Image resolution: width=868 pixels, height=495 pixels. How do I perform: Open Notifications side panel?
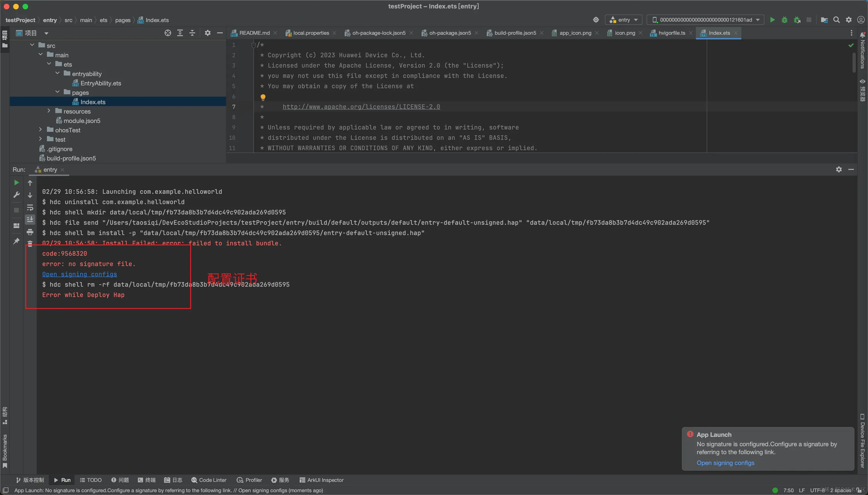(x=863, y=51)
